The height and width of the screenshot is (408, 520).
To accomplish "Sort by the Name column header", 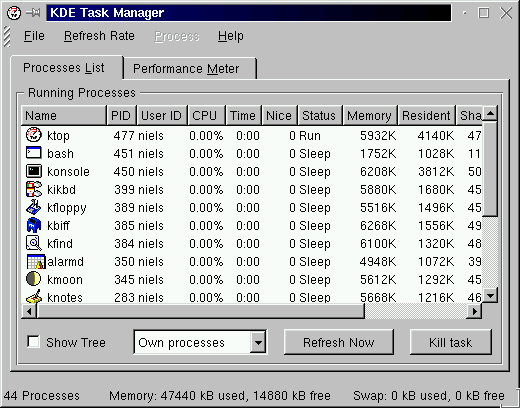I will coord(64,115).
